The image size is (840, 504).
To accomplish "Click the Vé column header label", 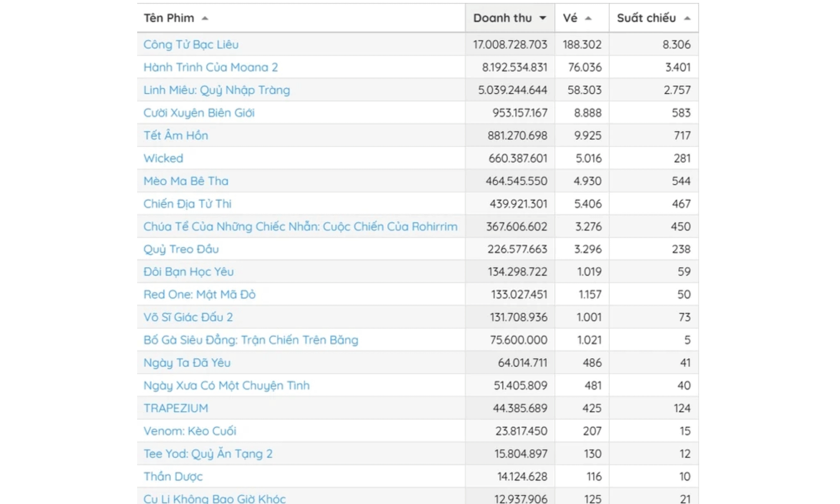I will (570, 18).
